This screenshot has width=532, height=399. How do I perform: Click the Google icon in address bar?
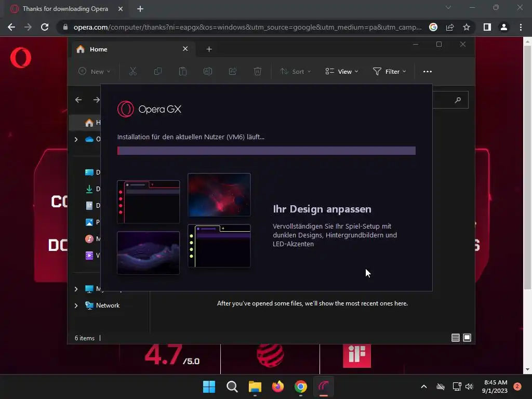pos(433,27)
